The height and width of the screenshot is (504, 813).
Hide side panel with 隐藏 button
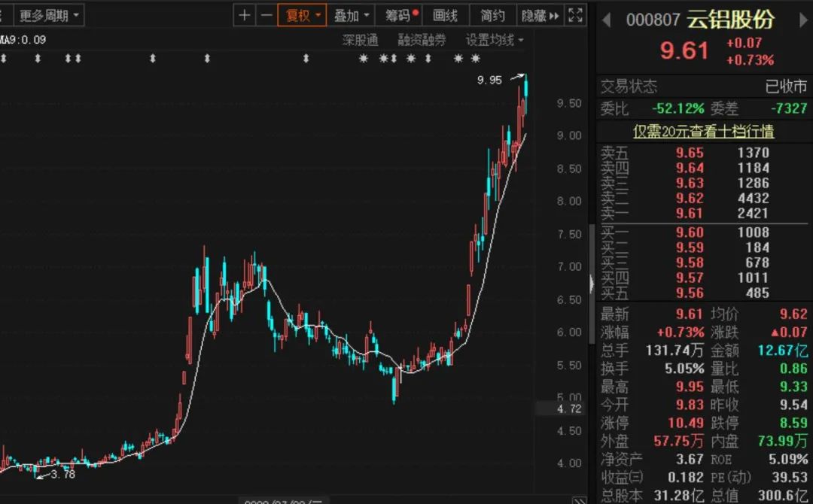click(x=540, y=15)
